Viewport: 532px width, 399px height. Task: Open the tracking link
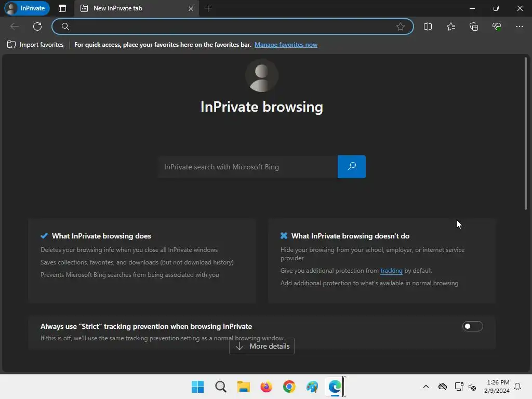coord(391,270)
